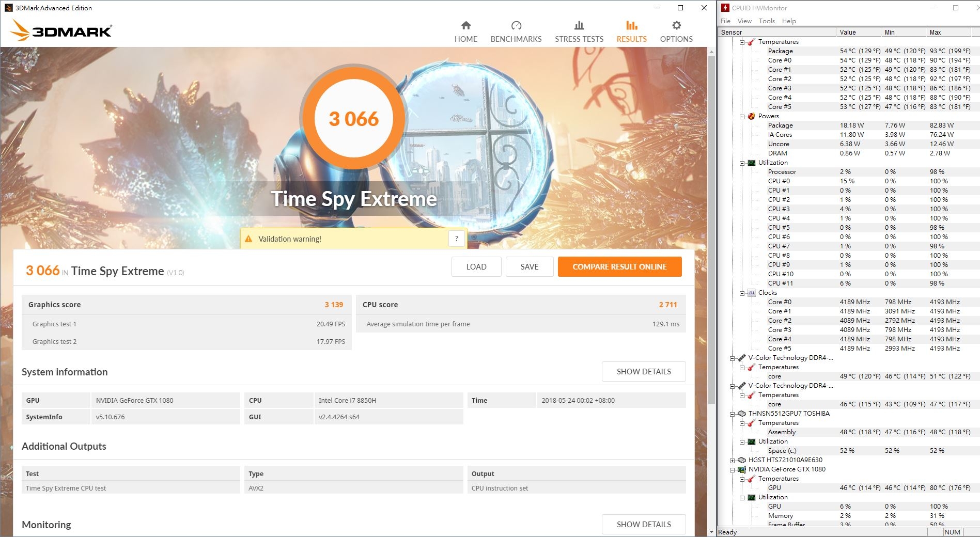Collapse the THNSN5512GPU7 TOSHIBA node
Screen dimensions: 980x537
click(x=733, y=414)
